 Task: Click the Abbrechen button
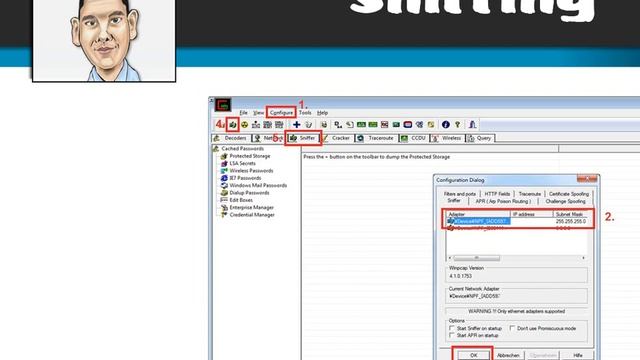point(508,356)
